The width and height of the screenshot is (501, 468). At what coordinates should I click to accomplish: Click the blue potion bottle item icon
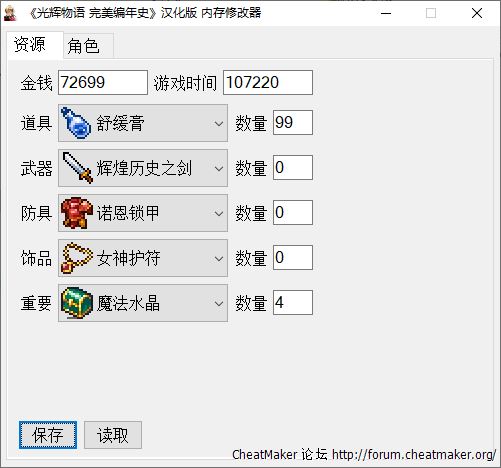tap(76, 123)
